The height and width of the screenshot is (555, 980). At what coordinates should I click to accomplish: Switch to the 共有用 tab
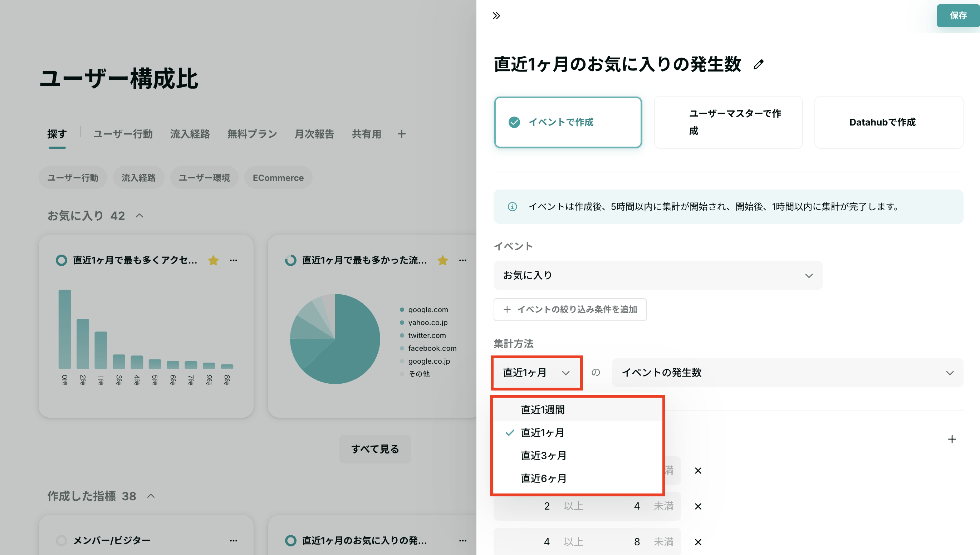coord(366,134)
